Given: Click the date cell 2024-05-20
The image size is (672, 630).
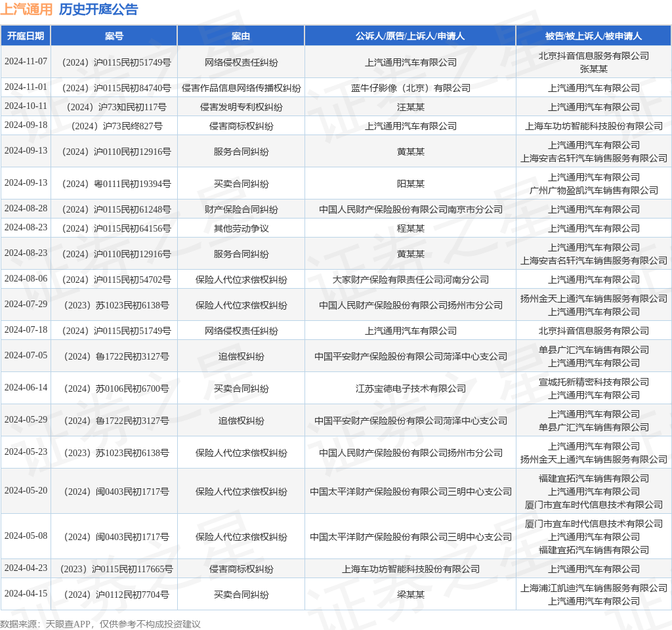Looking at the screenshot, I should [26, 490].
